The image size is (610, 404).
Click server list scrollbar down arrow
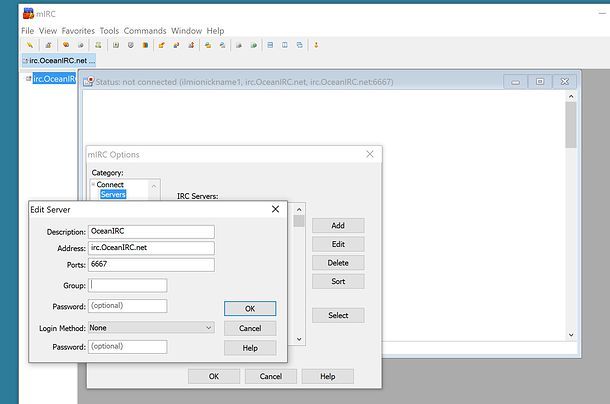click(x=299, y=339)
